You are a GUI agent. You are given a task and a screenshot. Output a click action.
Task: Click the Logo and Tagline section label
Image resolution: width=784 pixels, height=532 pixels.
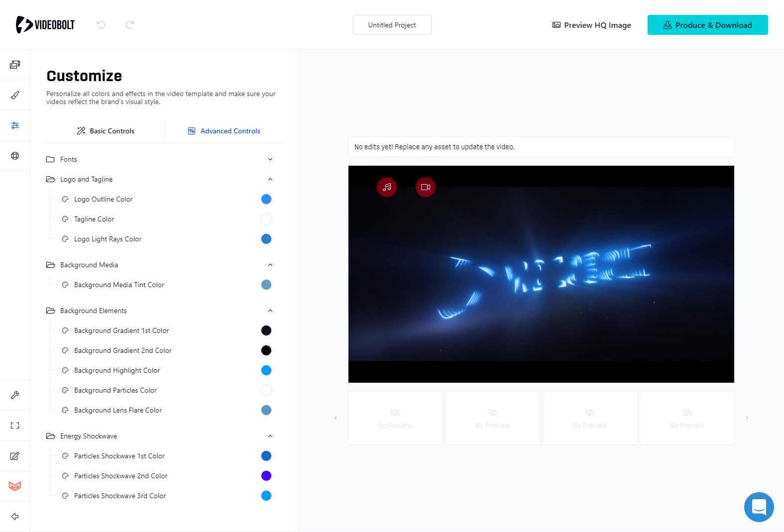click(x=86, y=179)
